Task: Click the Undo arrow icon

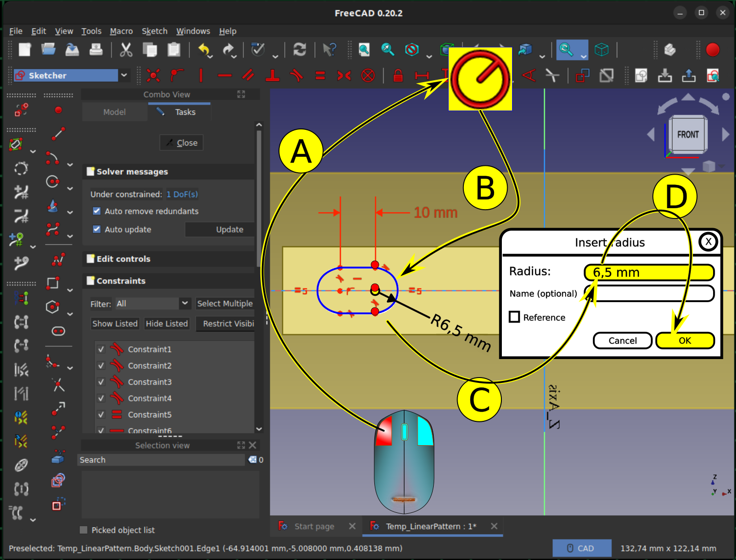Action: (x=203, y=50)
